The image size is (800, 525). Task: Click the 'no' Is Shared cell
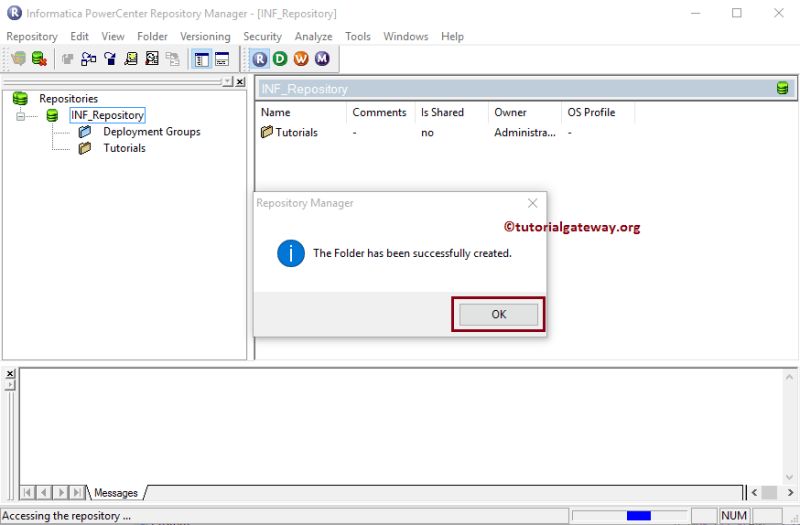pos(428,133)
